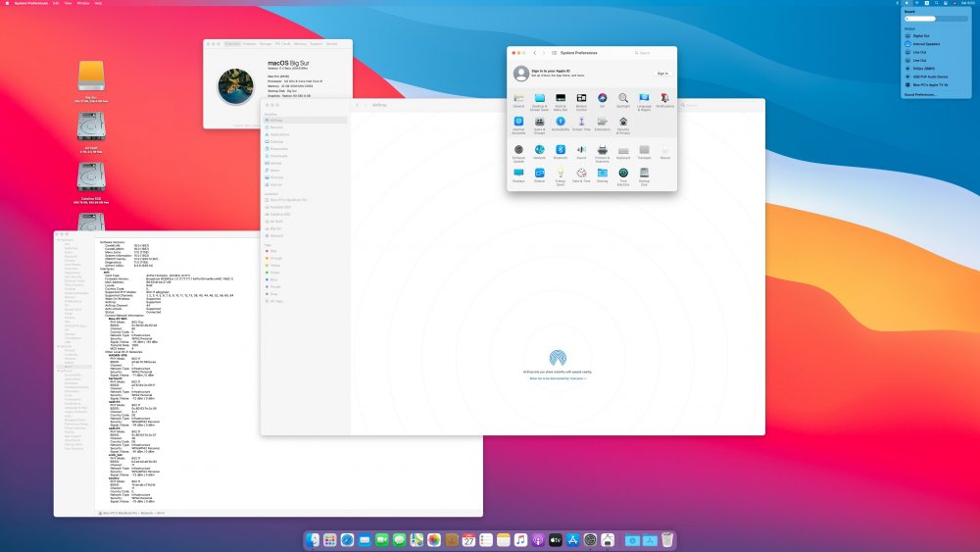Open the Catalina SSD drive on desktop

[x=91, y=177]
